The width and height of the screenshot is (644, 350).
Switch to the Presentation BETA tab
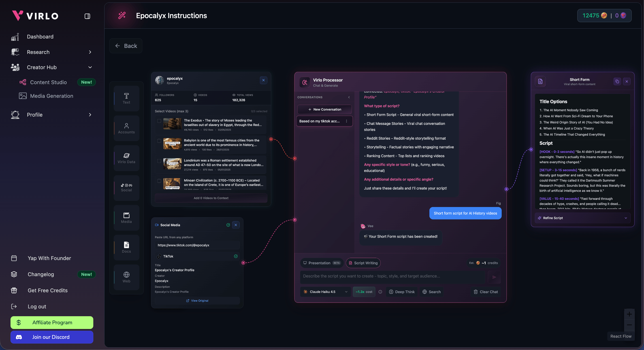coord(322,263)
